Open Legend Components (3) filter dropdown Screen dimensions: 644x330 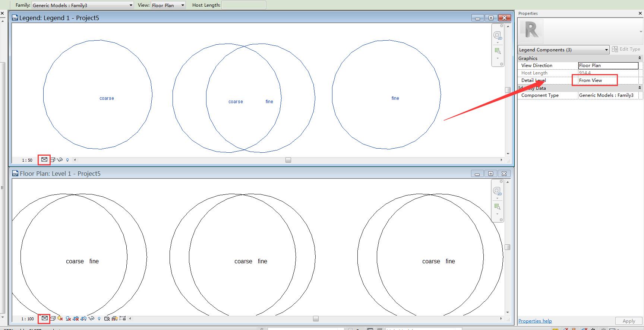coord(563,50)
